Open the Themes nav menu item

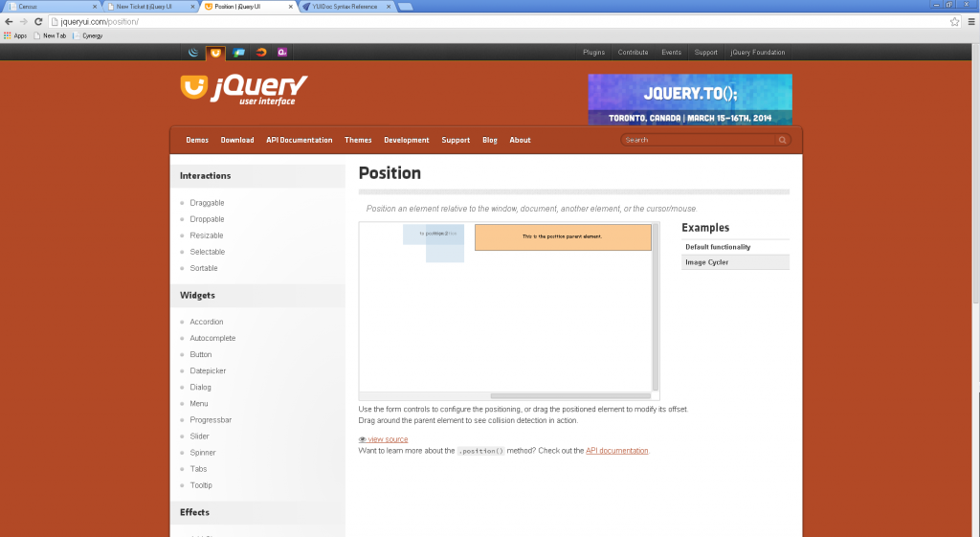(x=358, y=141)
